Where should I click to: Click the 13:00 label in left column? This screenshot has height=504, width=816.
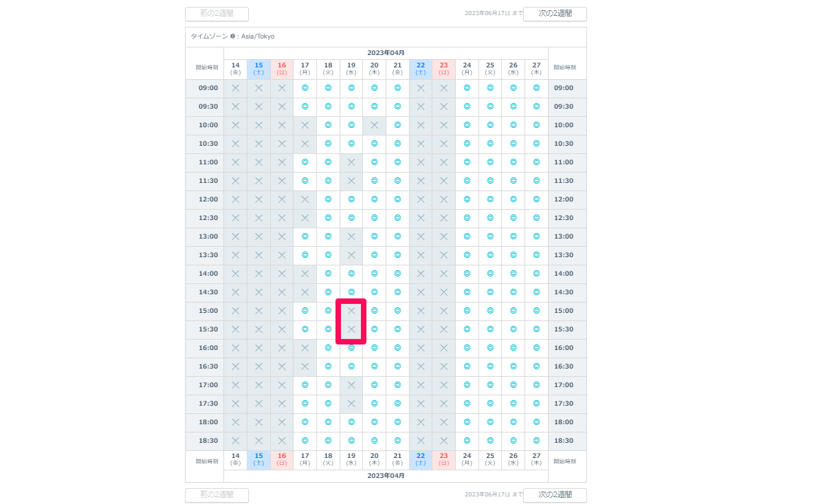pyautogui.click(x=208, y=237)
